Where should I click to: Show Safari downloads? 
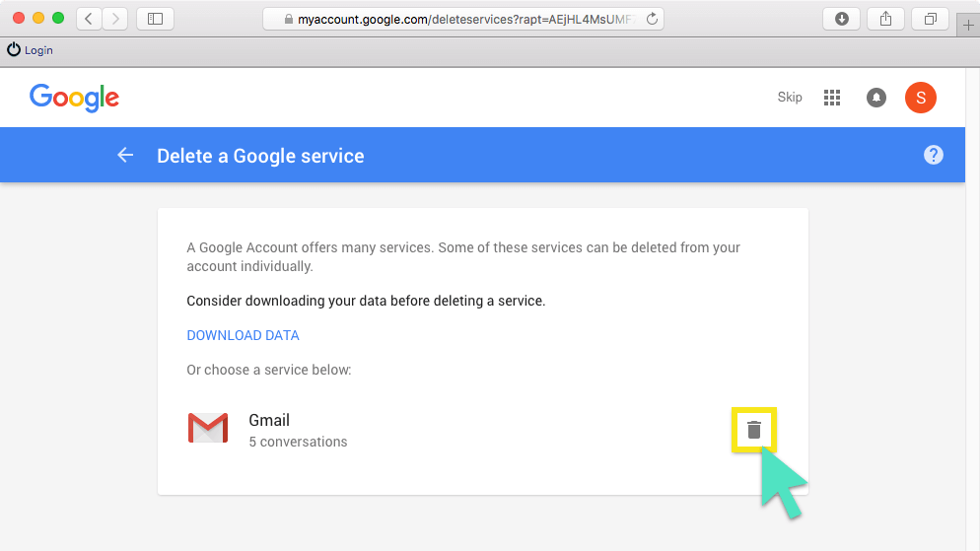pos(842,19)
